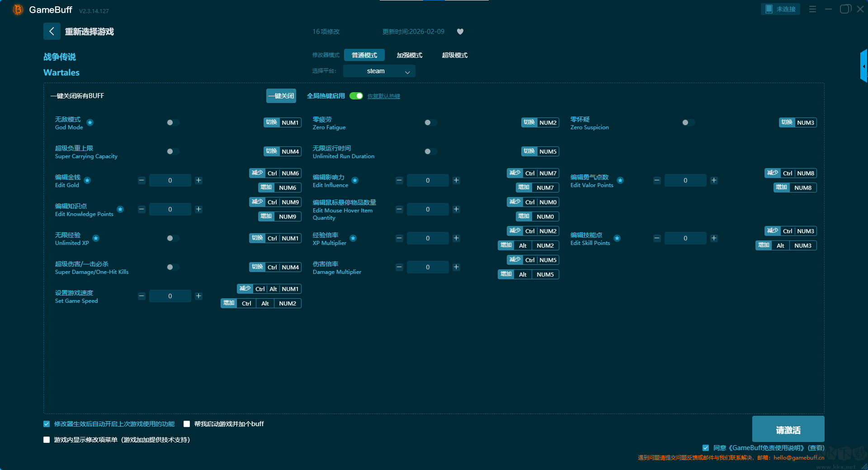Screen dimensions: 868x470
Task: Toggle God Mode switch
Action: [173, 122]
